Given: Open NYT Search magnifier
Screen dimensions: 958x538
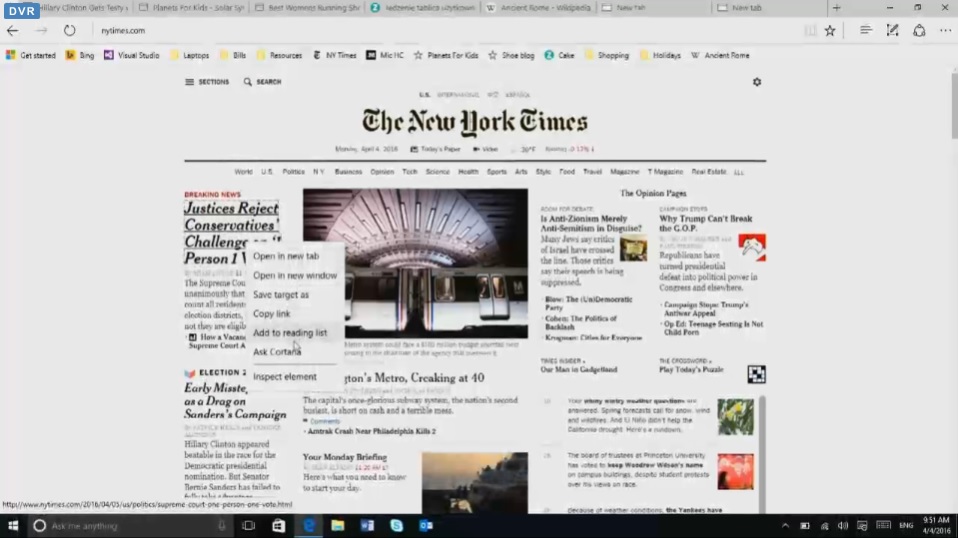Looking at the screenshot, I should 263,82.
